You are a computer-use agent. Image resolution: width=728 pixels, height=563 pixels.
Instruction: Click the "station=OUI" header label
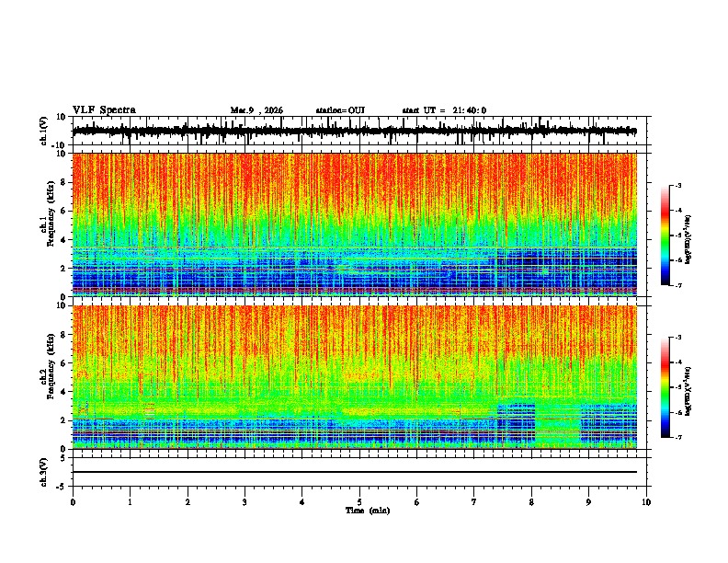click(340, 110)
